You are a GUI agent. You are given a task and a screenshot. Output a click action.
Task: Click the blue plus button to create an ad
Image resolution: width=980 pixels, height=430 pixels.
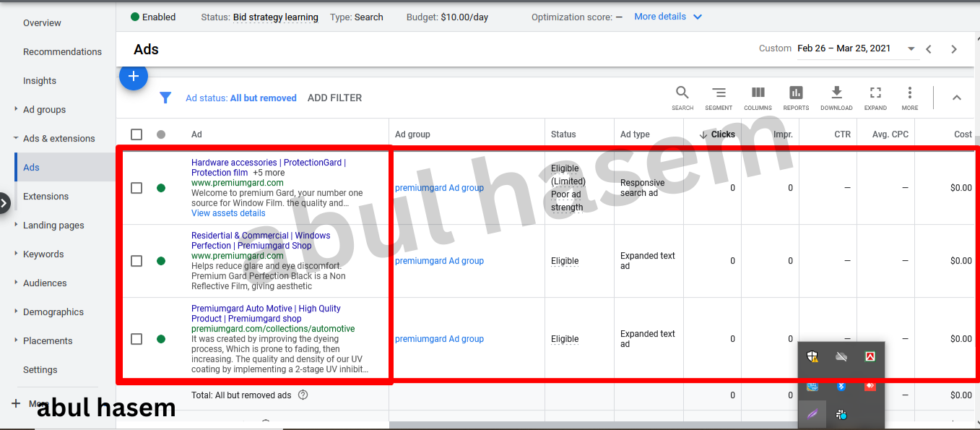pyautogui.click(x=134, y=77)
